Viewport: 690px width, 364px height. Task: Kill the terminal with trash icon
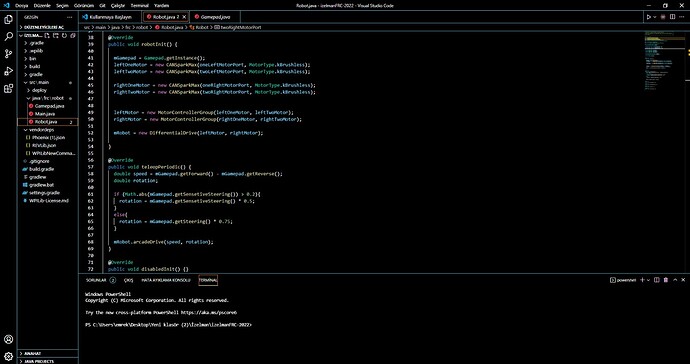tap(666, 280)
